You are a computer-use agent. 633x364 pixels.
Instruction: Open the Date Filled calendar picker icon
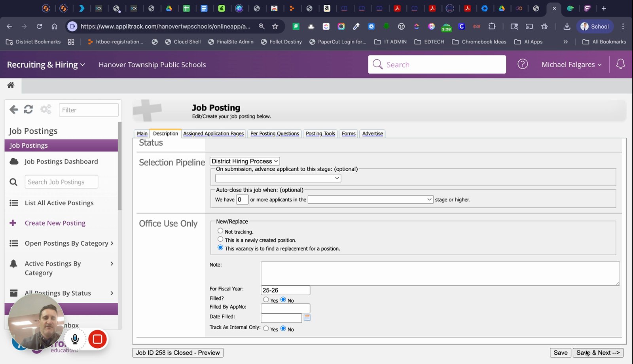307,317
